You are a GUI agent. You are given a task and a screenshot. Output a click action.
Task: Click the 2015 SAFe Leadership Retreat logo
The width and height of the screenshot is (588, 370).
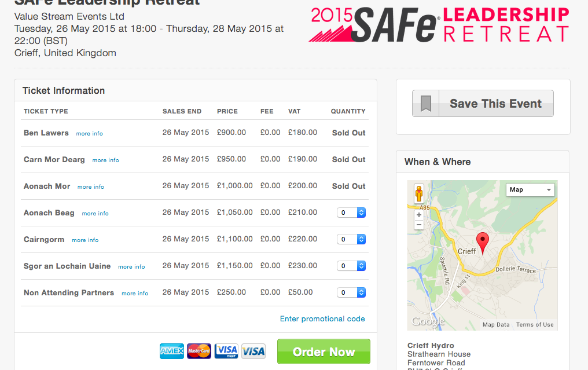tap(439, 25)
